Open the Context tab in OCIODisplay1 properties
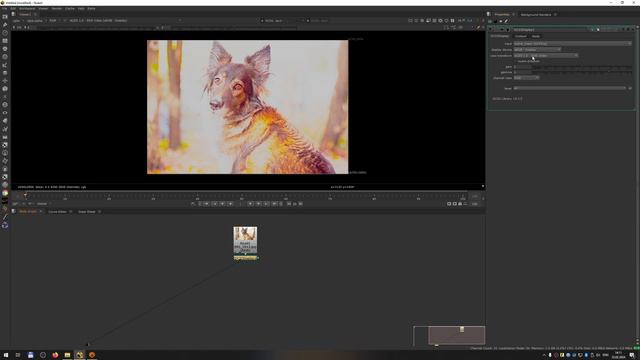This screenshot has width=640, height=360. [520, 36]
